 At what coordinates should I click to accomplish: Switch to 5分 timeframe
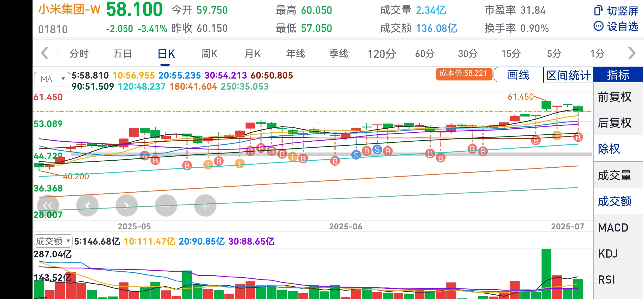tap(554, 54)
